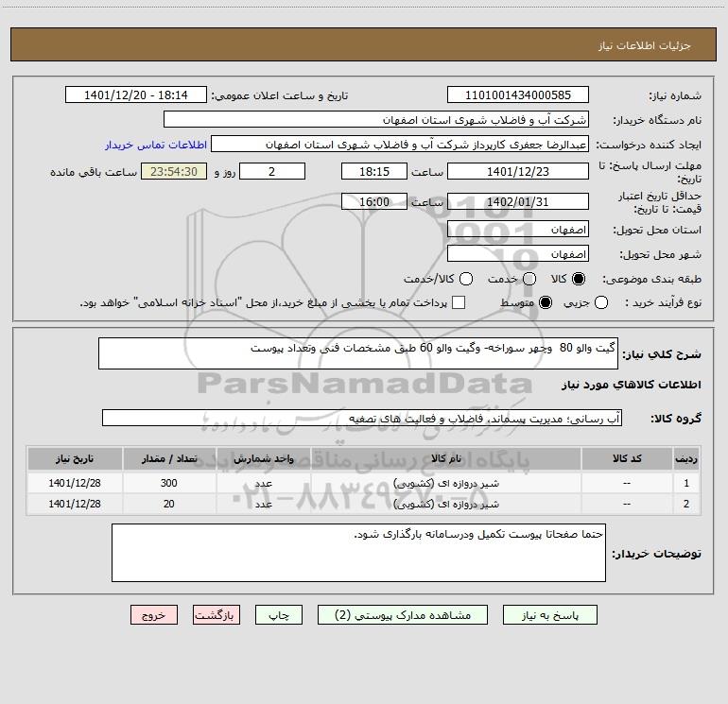Click row 2 item name شیر دروازه ای
728x704 pixels.
[445, 504]
